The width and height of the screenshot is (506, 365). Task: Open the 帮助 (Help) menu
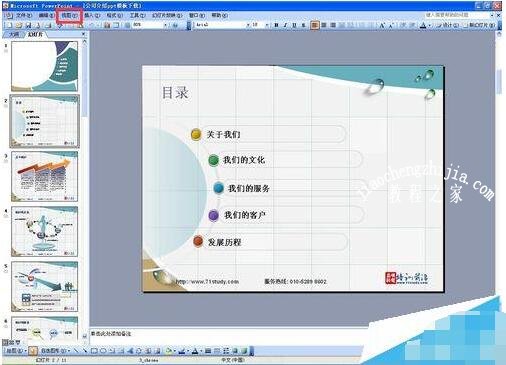point(220,15)
